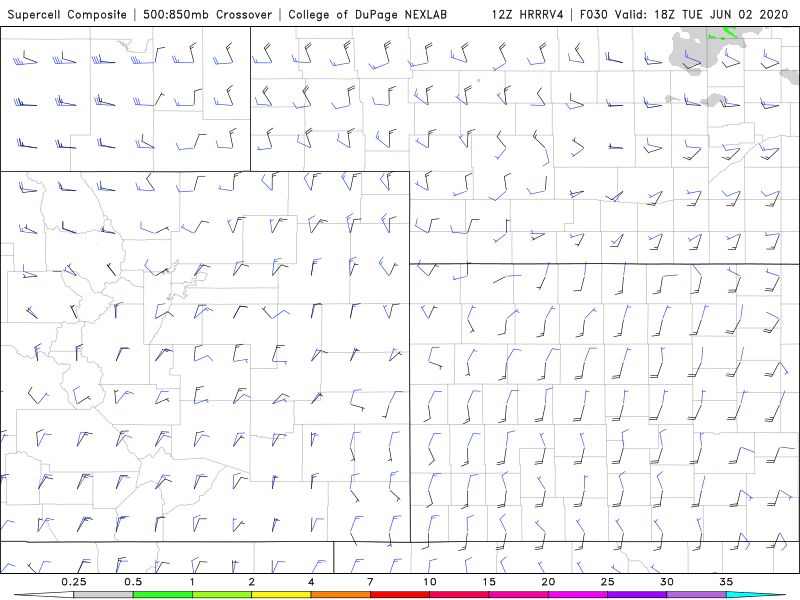This screenshot has height=600, width=800.
Task: Click the red 7–10 color bar segment
Action: coord(400,595)
